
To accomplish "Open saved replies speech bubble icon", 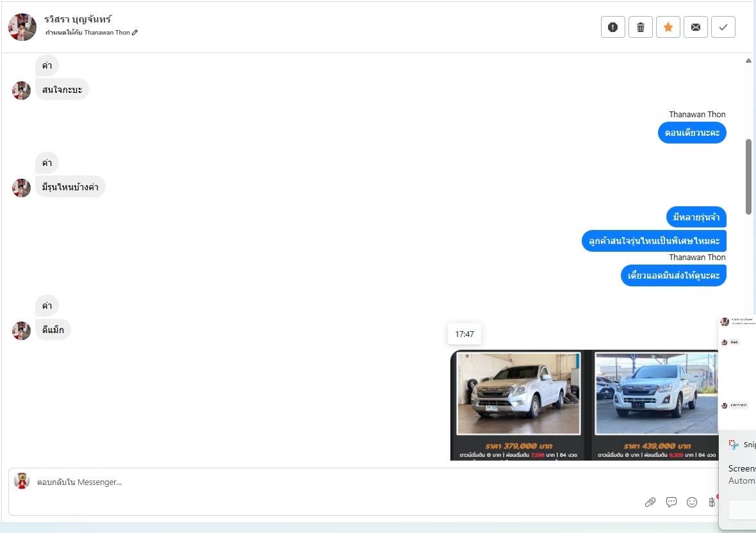I will pyautogui.click(x=671, y=502).
